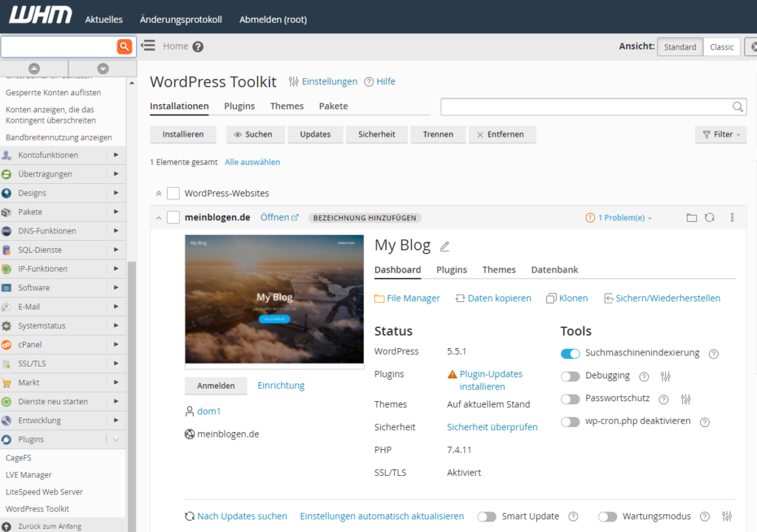Image resolution: width=757 pixels, height=532 pixels.
Task: Click the Zurück zum Anfang arrow icon
Action: [x=6, y=527]
